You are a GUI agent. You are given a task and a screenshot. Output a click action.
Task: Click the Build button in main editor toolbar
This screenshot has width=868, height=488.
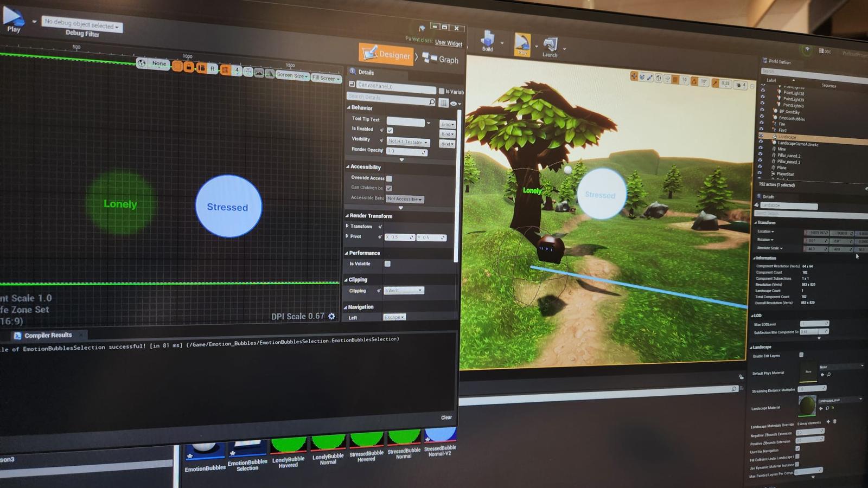(487, 40)
